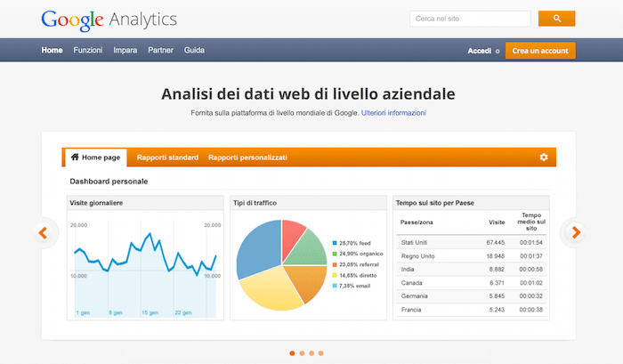Click the 1 gen axis label
Viewport: 623px width, 364px height.
(83, 312)
